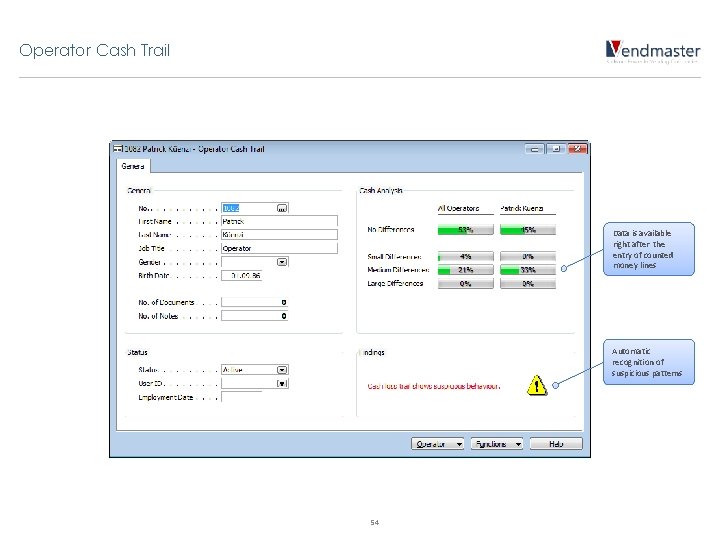This screenshot has width=720, height=540.
Task: Open the Operator menu button
Action: click(437, 444)
